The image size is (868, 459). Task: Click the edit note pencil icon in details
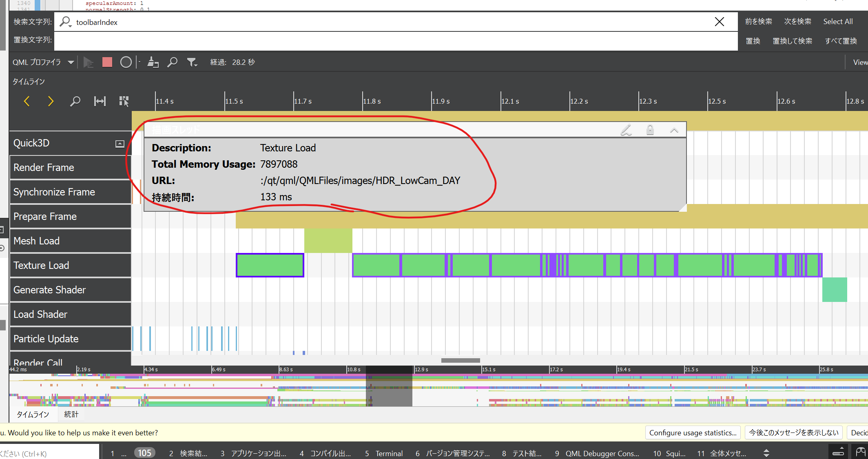[x=626, y=130]
